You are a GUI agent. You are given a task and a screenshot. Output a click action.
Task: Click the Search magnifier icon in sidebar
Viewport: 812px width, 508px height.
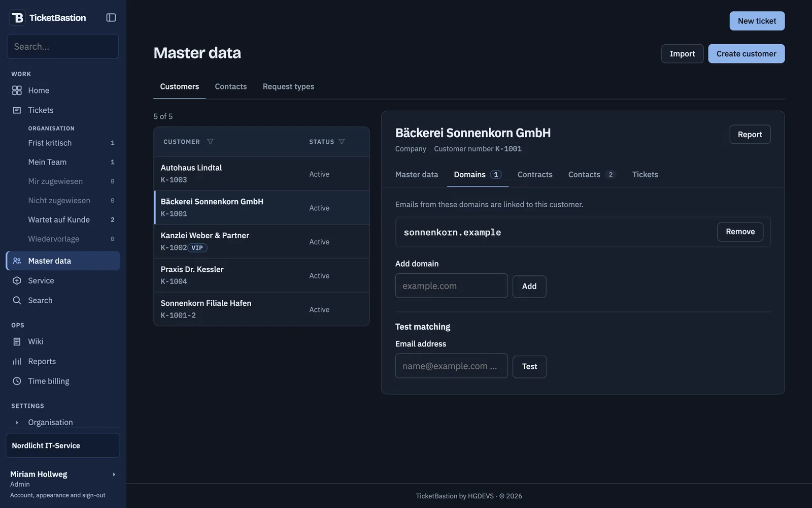(x=17, y=300)
